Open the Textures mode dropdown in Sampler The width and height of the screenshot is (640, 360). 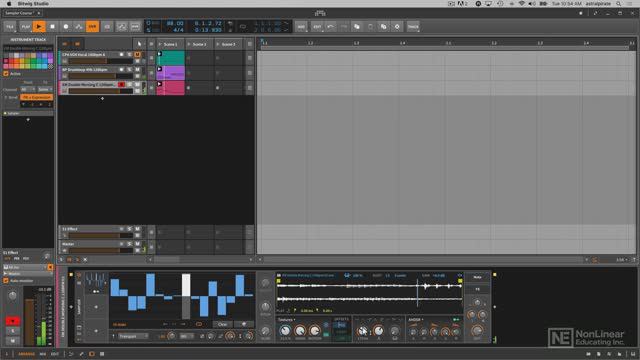[x=287, y=320]
